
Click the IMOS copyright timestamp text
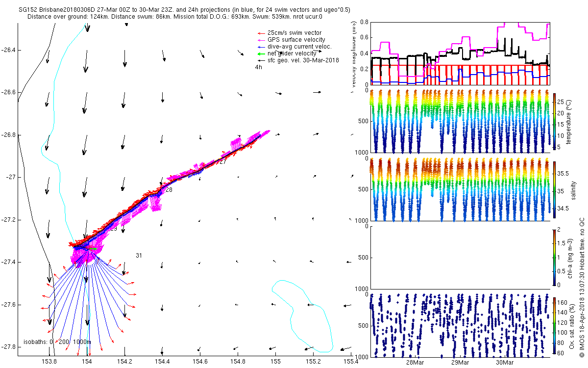pos(582,287)
